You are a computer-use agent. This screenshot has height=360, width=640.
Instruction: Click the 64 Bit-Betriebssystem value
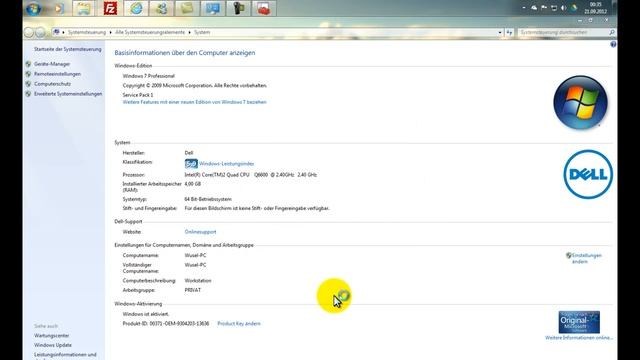click(208, 199)
